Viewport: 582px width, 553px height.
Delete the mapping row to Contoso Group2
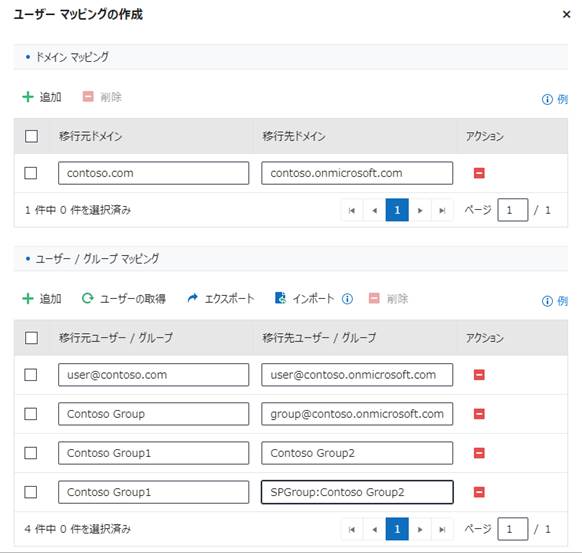click(479, 453)
